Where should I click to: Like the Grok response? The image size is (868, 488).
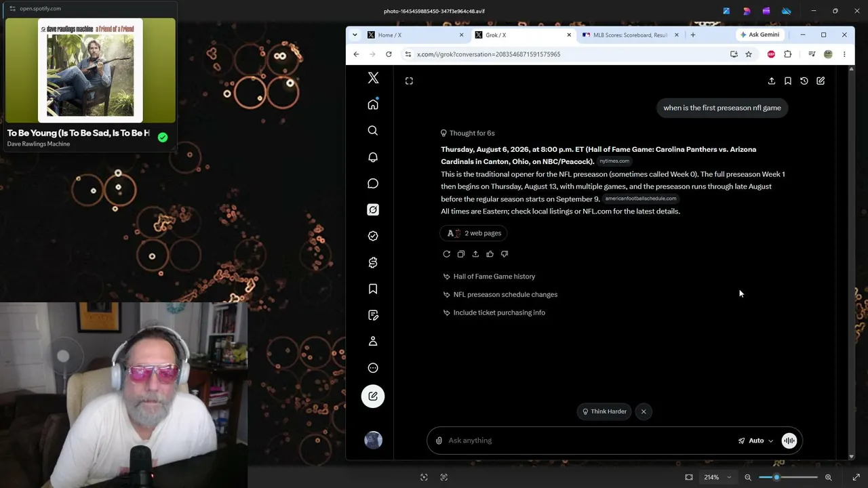coord(490,254)
